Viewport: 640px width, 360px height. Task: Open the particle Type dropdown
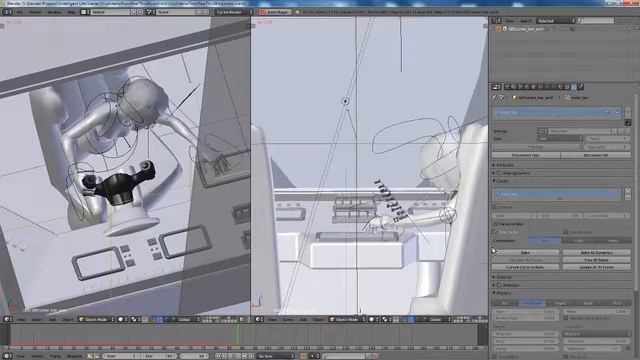coord(559,139)
